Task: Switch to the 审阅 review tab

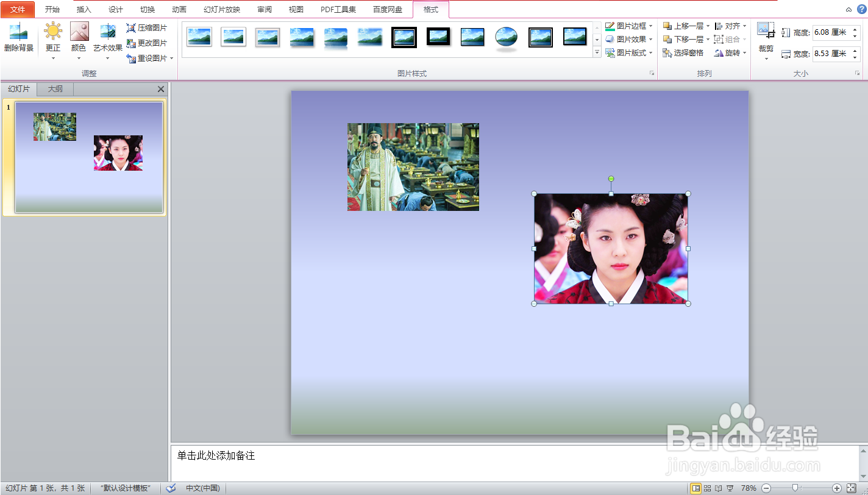Action: (x=265, y=10)
